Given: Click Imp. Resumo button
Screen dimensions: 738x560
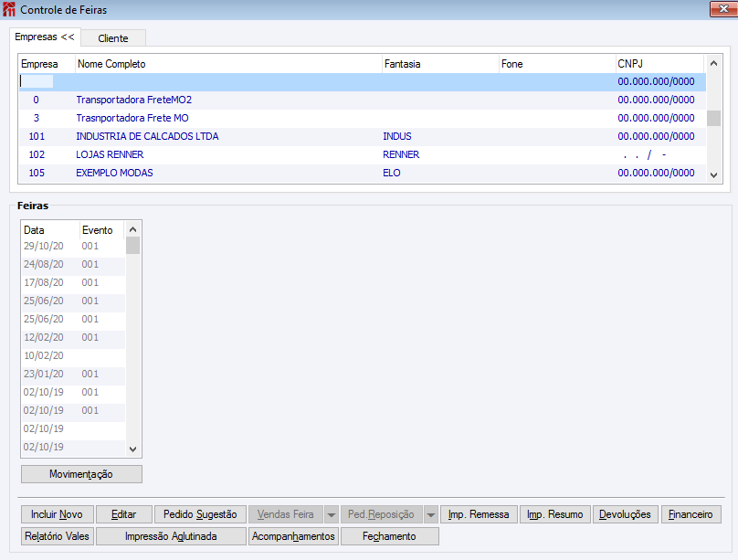Looking at the screenshot, I should coord(555,514).
